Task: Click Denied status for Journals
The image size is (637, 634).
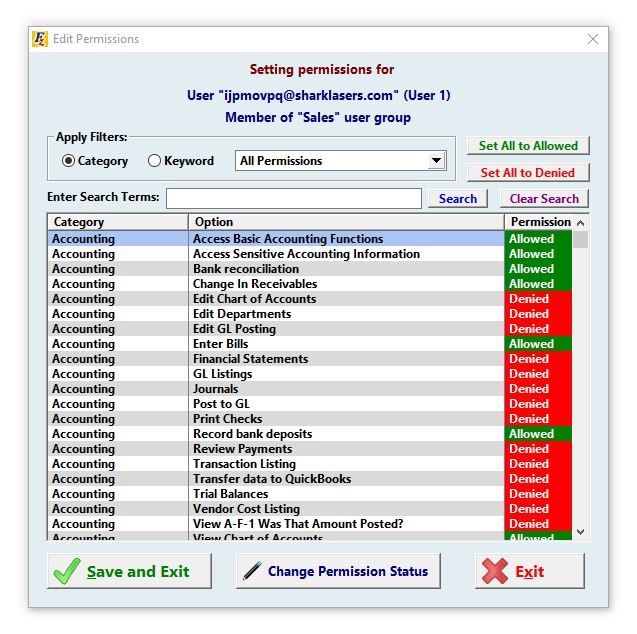Action: point(538,389)
